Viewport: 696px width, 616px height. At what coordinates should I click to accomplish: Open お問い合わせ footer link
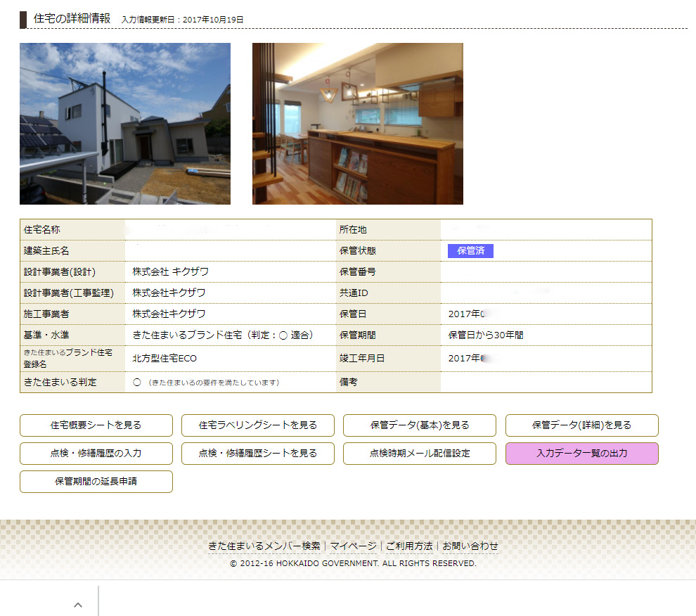point(470,546)
